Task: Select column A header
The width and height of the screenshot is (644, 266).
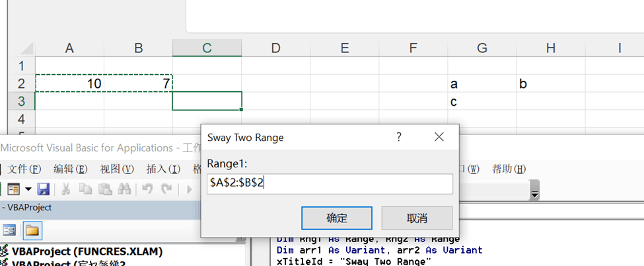Action: 69,48
